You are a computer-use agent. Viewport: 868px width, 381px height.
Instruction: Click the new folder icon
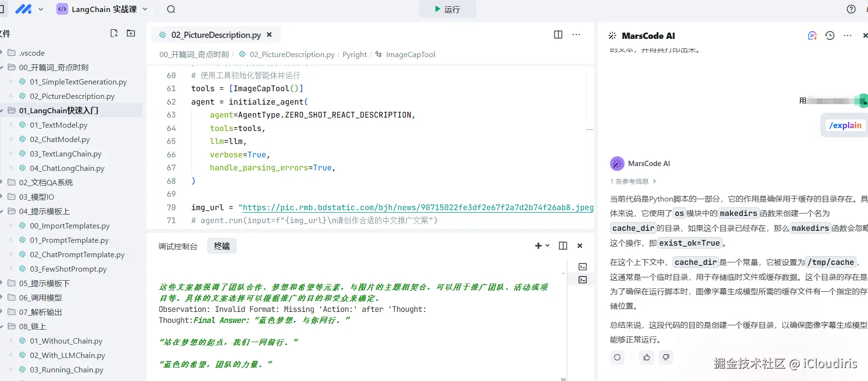131,33
